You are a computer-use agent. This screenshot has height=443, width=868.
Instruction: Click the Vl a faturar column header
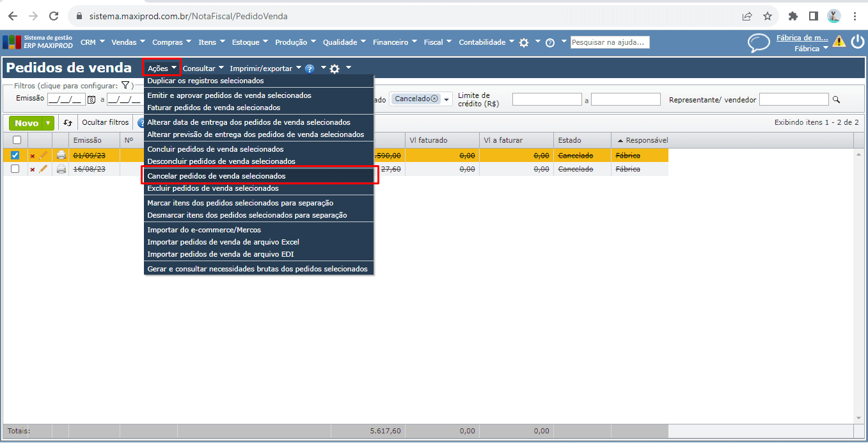(x=516, y=140)
